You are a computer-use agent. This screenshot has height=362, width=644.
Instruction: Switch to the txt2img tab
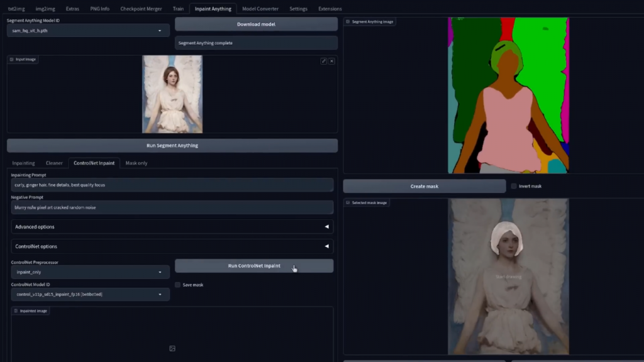[15, 9]
